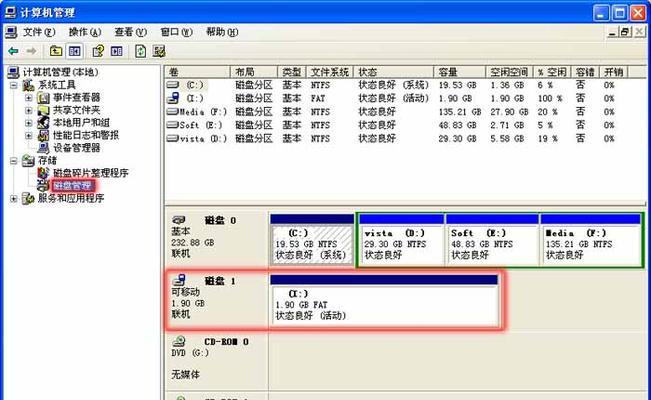Click the toolbar icon left of refresh
The height and width of the screenshot is (400, 651).
(x=117, y=51)
